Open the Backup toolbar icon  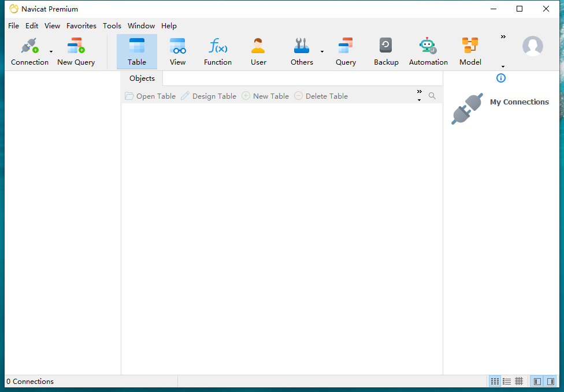coord(386,51)
